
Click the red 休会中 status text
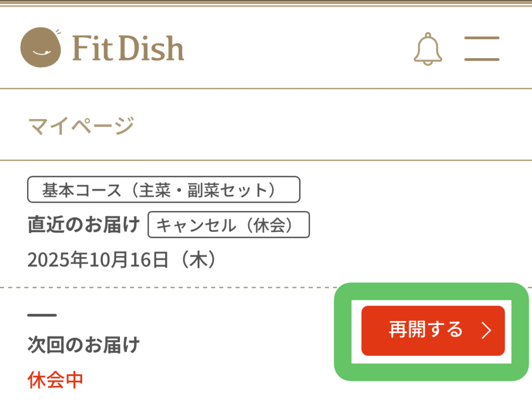[55, 380]
